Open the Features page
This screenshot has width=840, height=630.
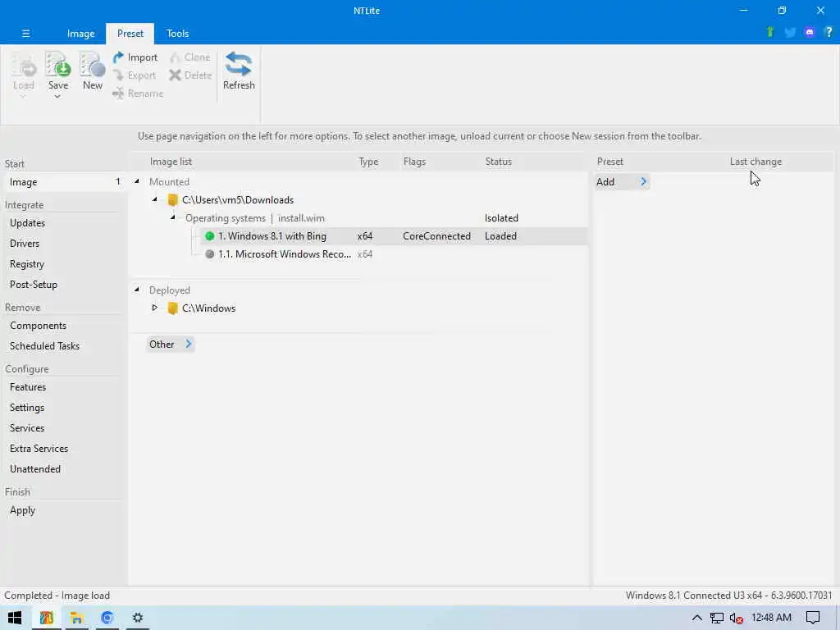pos(28,387)
